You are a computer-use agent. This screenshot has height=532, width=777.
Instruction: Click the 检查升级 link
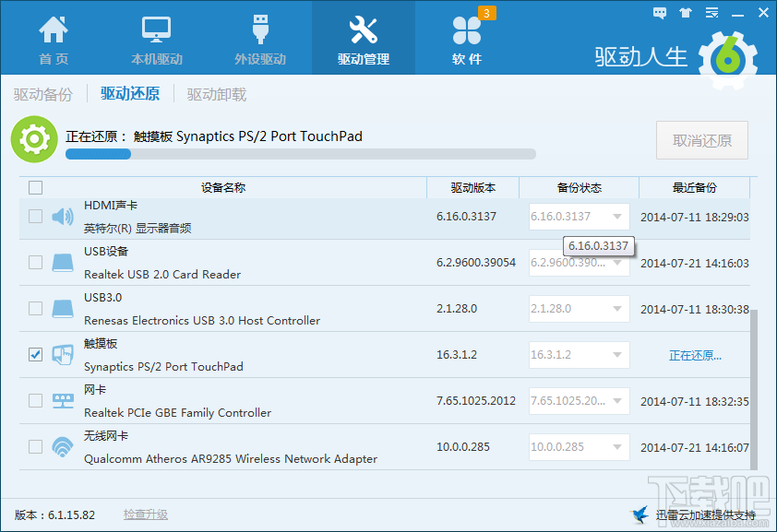coord(146,514)
